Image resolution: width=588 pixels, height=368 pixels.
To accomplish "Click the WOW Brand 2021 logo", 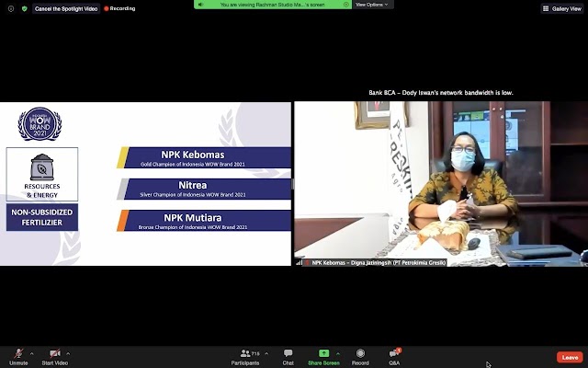I will click(40, 124).
